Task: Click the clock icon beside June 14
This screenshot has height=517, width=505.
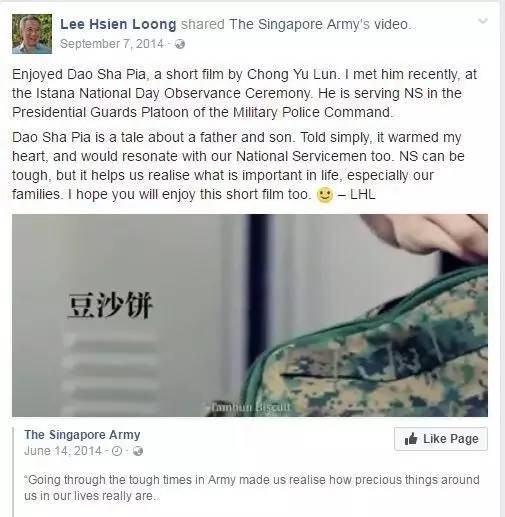Action: 117,451
